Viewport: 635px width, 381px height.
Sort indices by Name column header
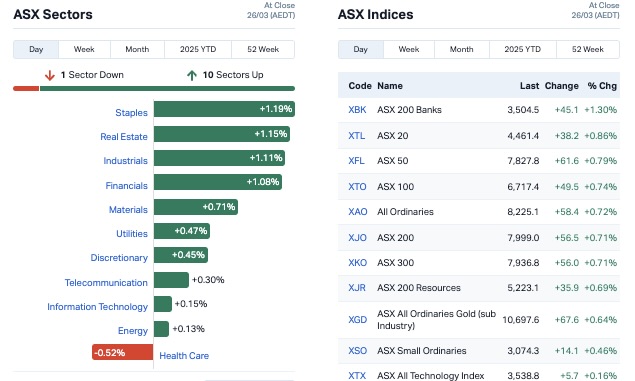point(390,86)
